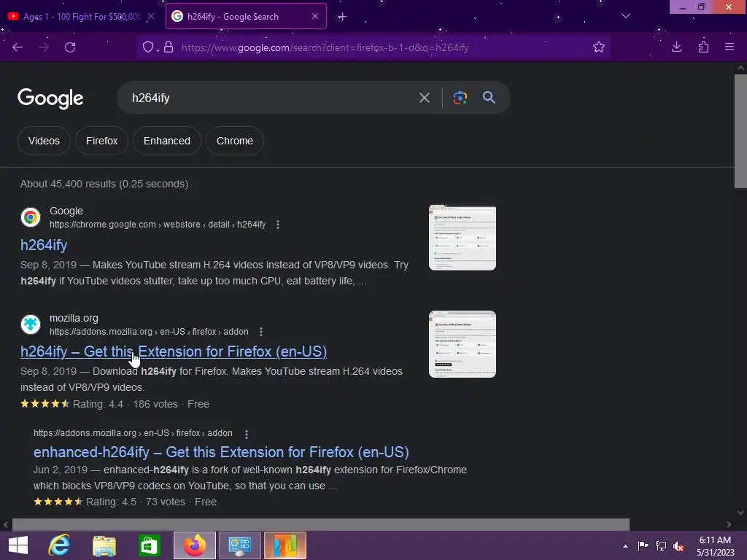Open the Action Center flag icon
The image size is (747, 560).
643,545
